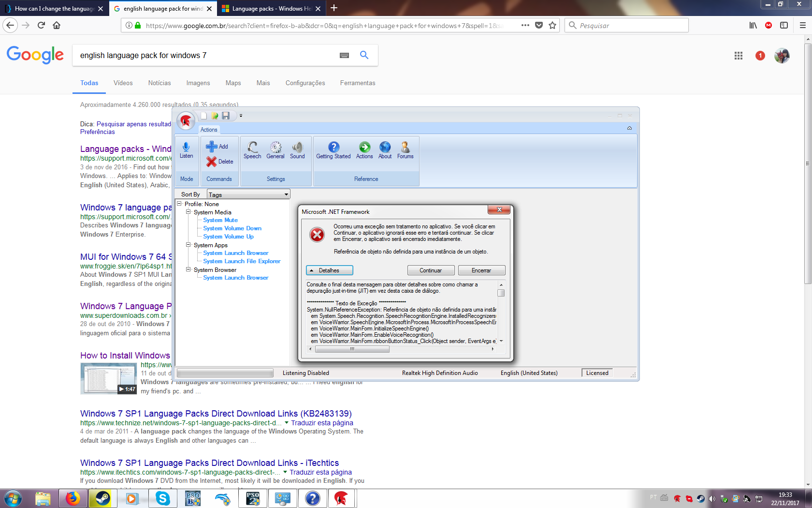Open the Firefox page actions ellipsis menu
This screenshot has height=508, width=812.
coord(525,25)
